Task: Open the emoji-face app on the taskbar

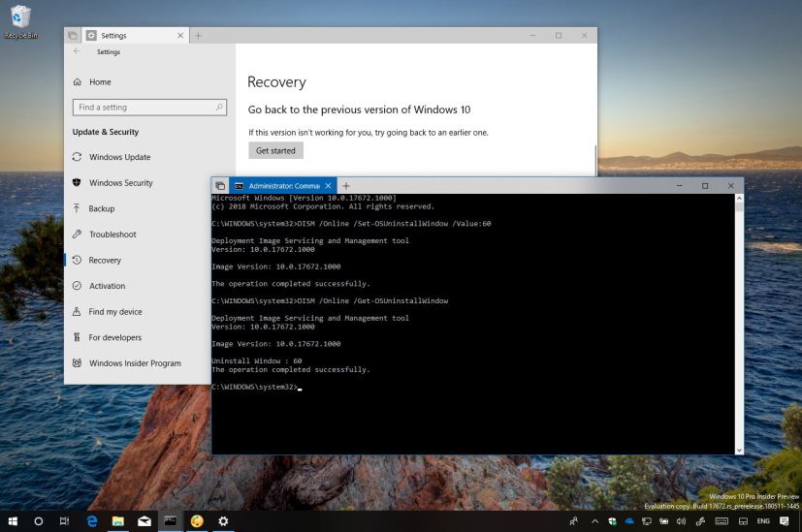Action: click(197, 521)
